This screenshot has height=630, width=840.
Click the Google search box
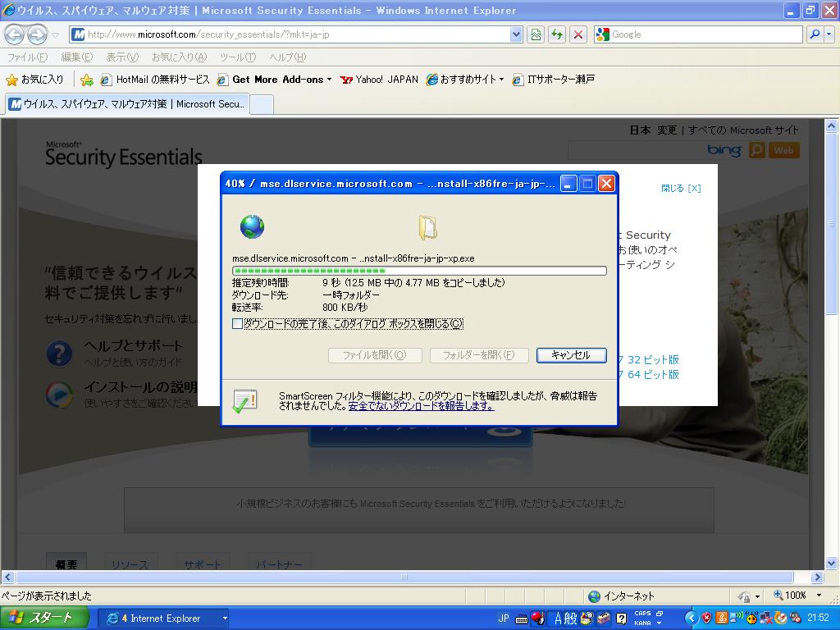tap(698, 34)
